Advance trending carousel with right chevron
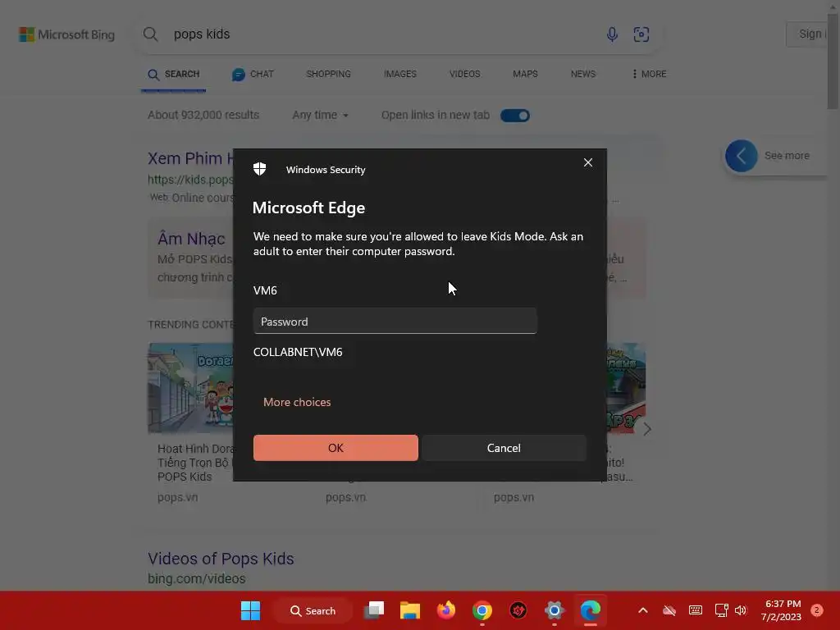 pyautogui.click(x=647, y=429)
